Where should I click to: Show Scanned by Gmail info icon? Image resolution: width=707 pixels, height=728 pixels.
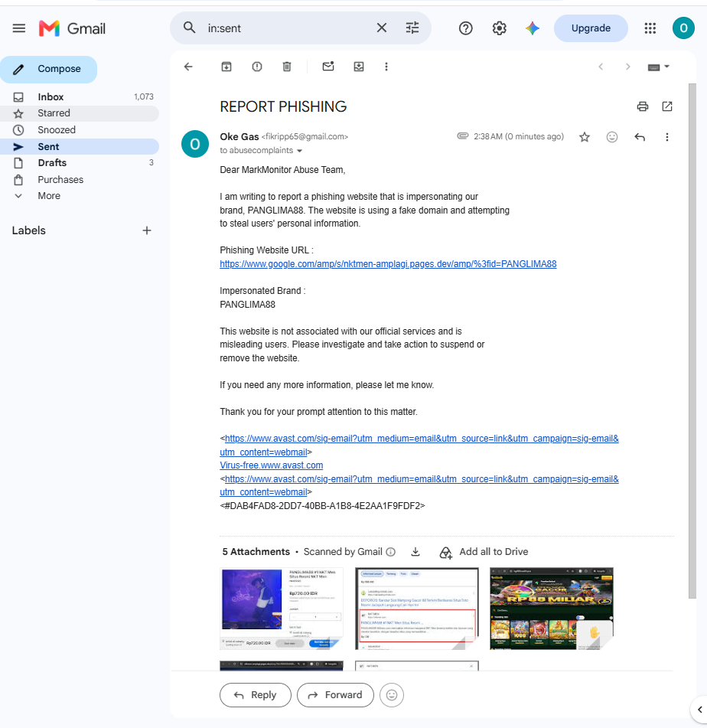[x=391, y=552]
